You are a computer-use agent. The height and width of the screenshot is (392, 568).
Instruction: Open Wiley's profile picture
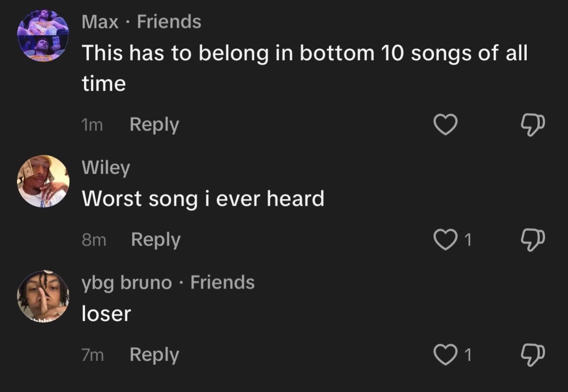pos(43,181)
